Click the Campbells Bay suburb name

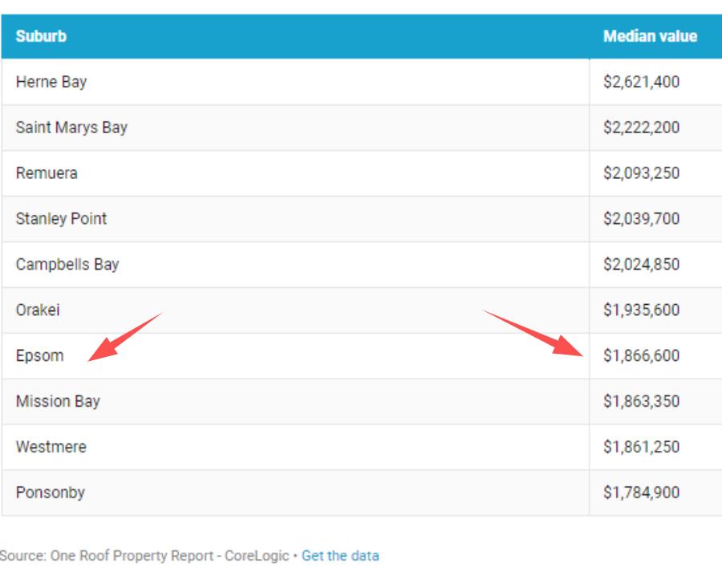pos(67,265)
